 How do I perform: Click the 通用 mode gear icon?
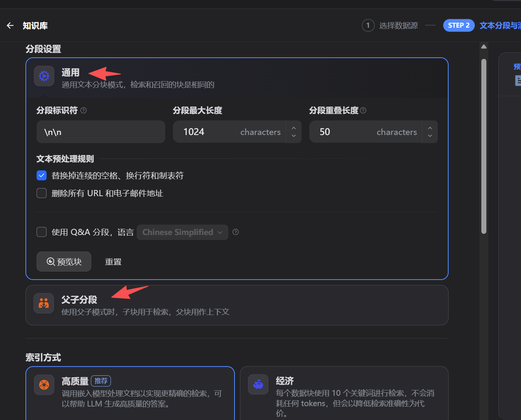coord(44,76)
